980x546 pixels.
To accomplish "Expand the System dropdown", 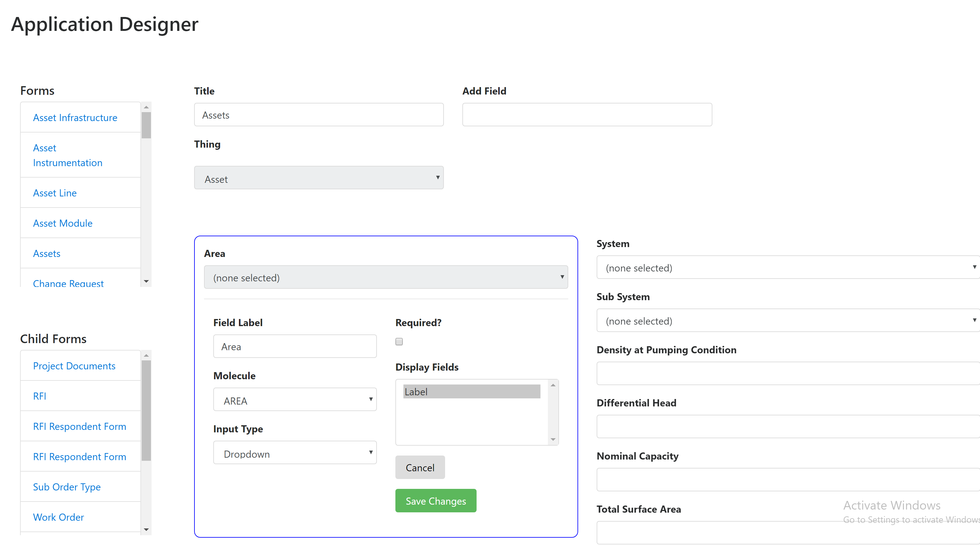I will point(787,267).
